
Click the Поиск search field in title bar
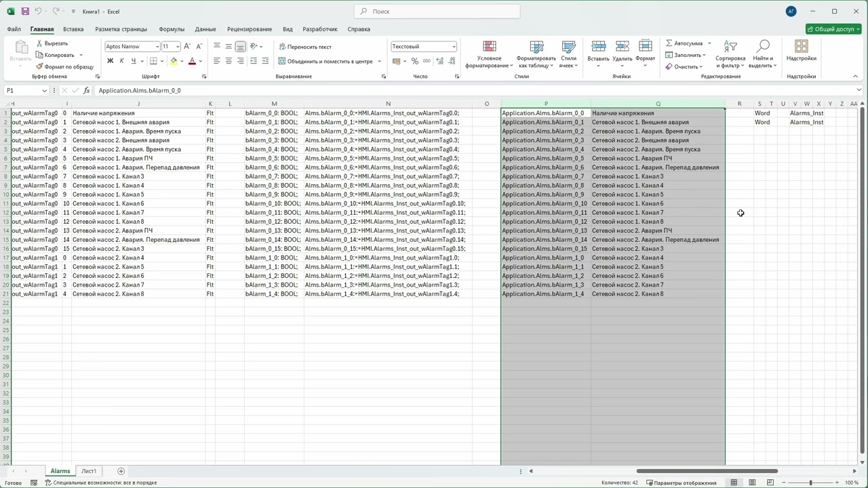437,11
